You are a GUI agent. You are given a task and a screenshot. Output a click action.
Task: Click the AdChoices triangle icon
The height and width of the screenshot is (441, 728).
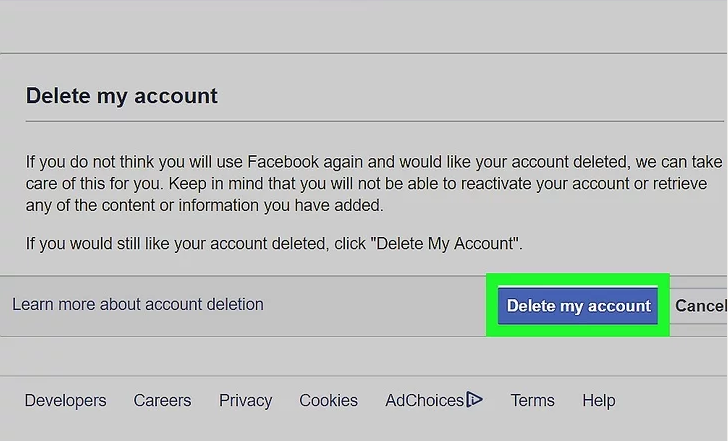(474, 399)
